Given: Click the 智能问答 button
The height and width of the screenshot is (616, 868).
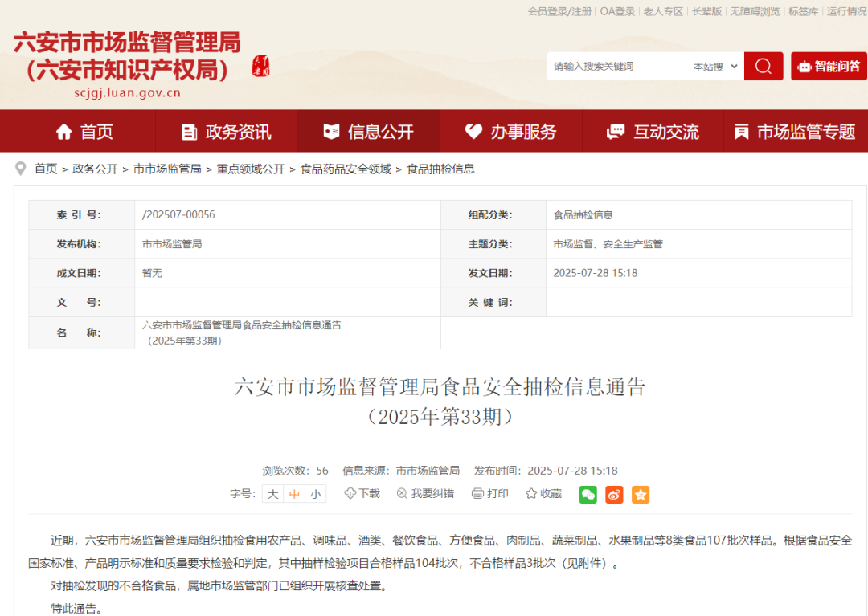Looking at the screenshot, I should (829, 67).
